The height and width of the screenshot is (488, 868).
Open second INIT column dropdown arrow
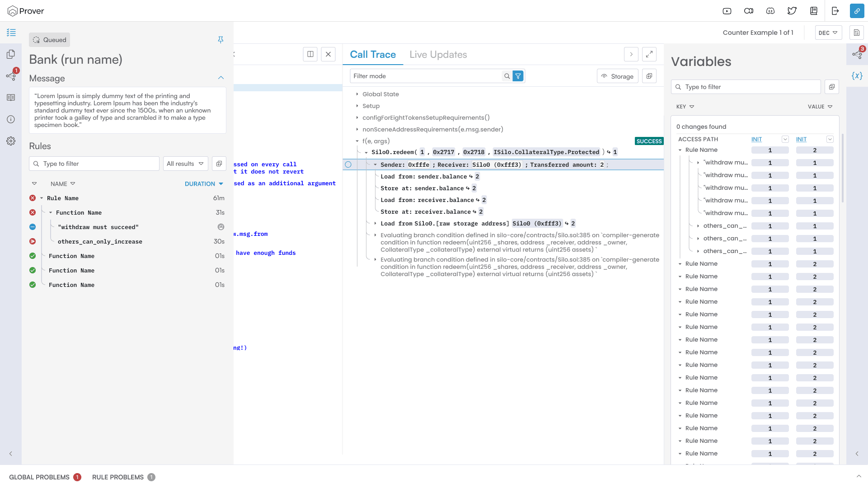coord(830,139)
